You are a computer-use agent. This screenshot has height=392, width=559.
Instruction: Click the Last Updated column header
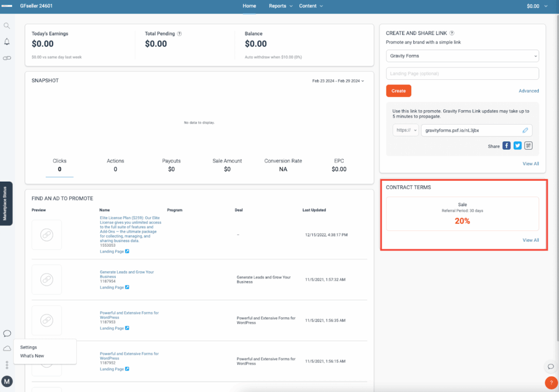point(314,210)
